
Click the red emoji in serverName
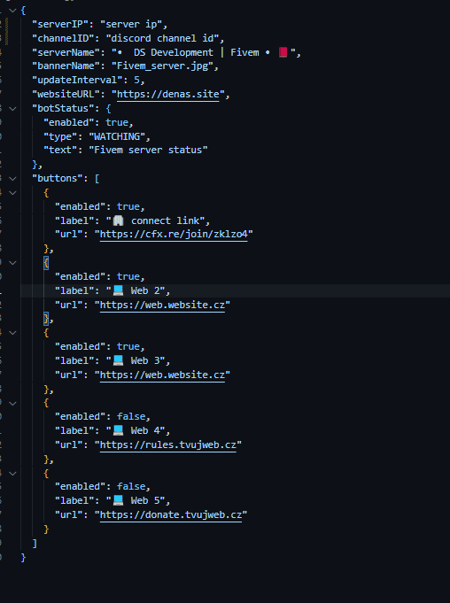pos(283,52)
